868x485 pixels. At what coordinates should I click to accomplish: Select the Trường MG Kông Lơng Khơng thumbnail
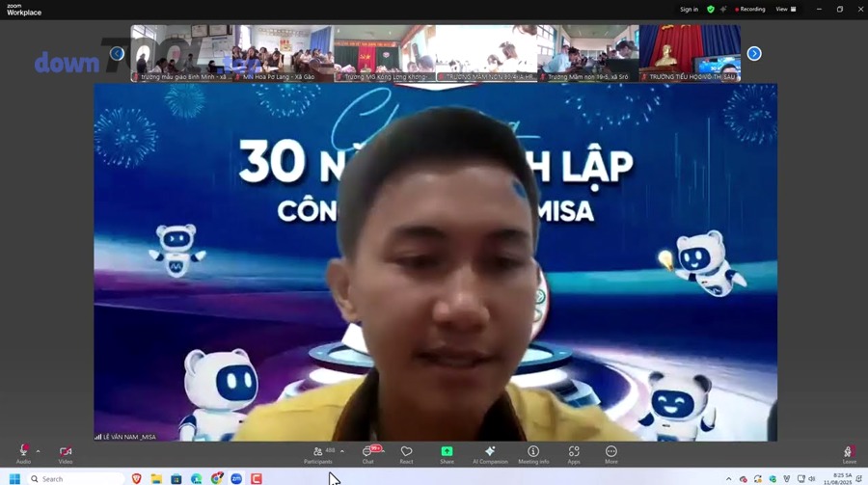(385, 53)
